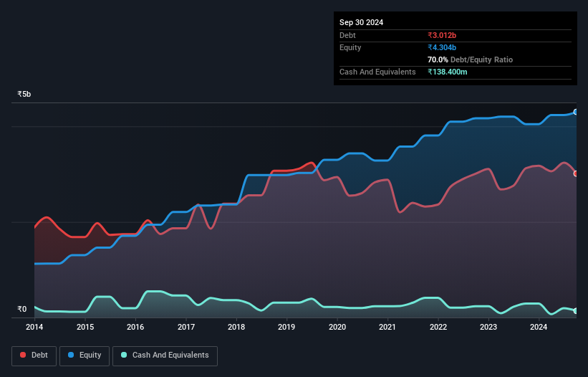
Task: Click the 2023 x-axis label
Action: pyautogui.click(x=488, y=327)
